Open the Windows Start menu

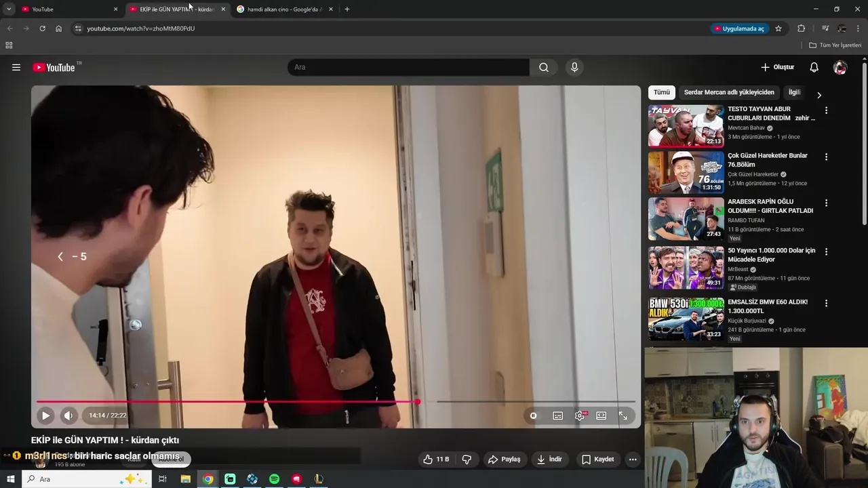pos(10,479)
